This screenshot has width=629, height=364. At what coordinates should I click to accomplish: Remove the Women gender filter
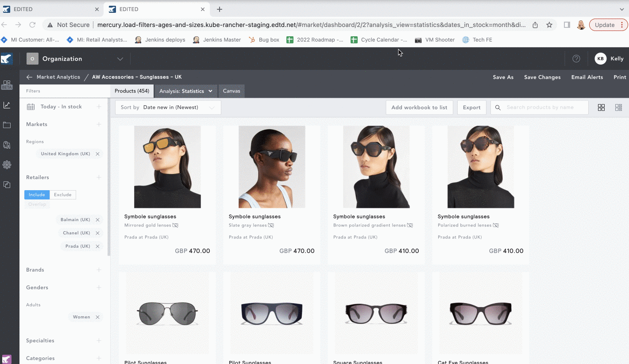[x=97, y=317]
